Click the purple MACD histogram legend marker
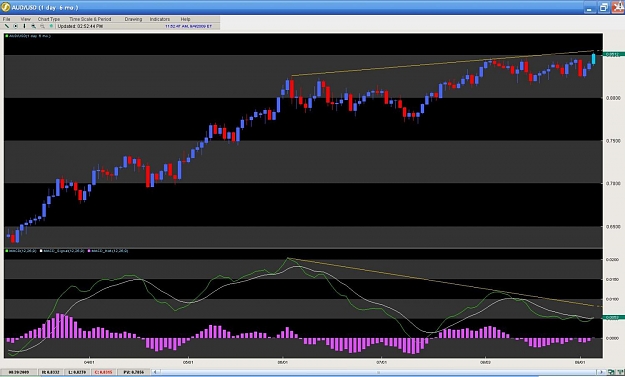This screenshot has width=625, height=377. pyautogui.click(x=90, y=251)
